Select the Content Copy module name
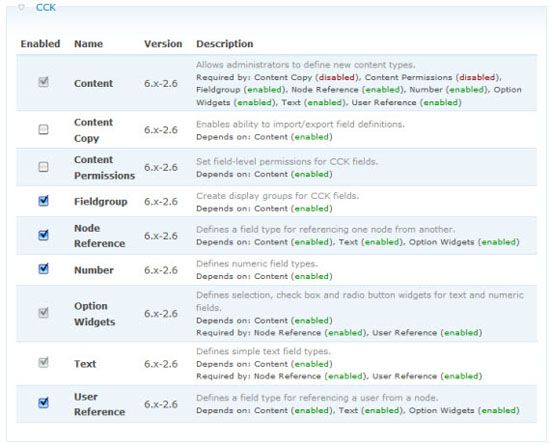Viewport: 550px width, 445px height. [93, 130]
